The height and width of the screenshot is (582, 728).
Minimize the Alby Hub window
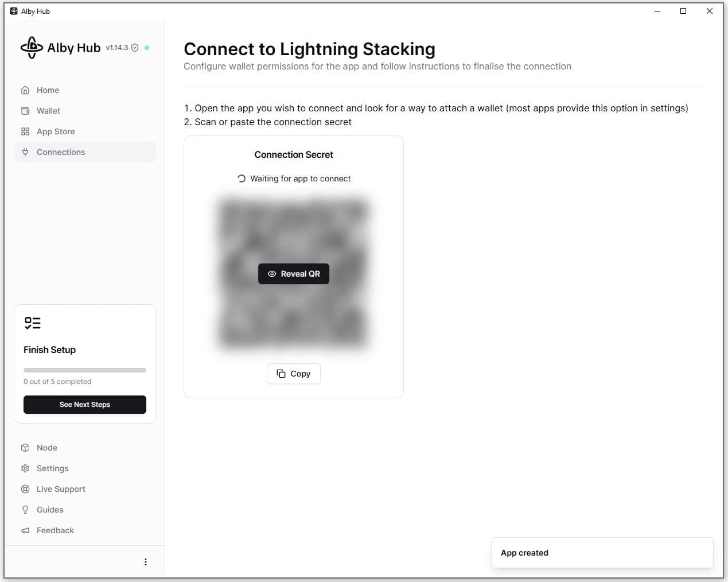pos(657,11)
